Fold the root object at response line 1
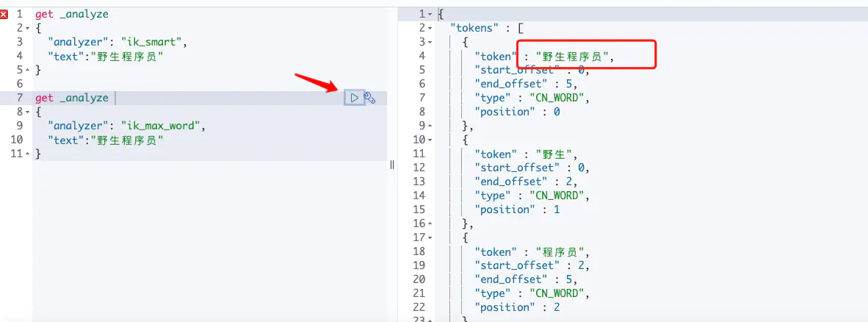This screenshot has width=868, height=322. [x=430, y=14]
